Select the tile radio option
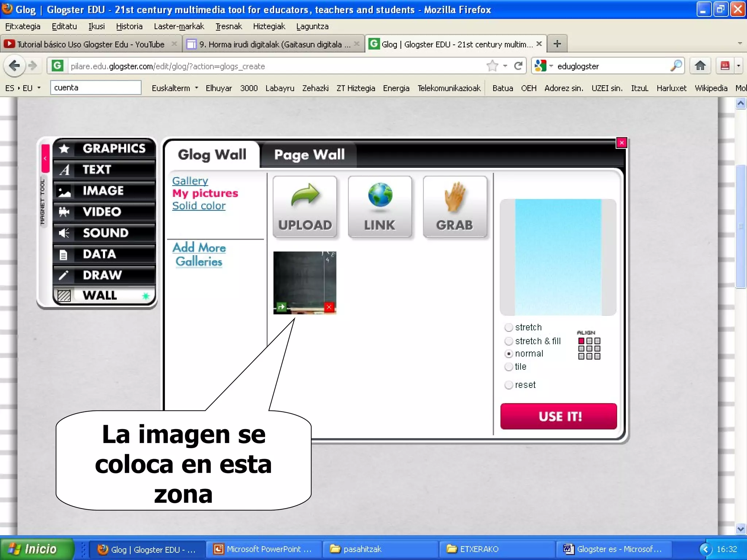The image size is (747, 560). 508,367
